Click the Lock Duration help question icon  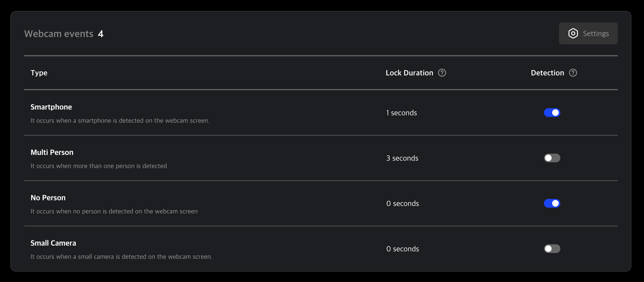point(442,73)
